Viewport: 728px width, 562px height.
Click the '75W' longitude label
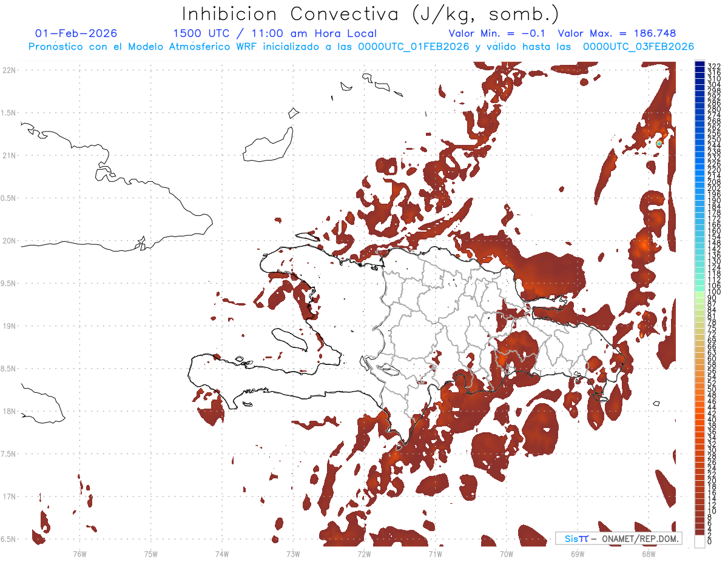(x=151, y=554)
